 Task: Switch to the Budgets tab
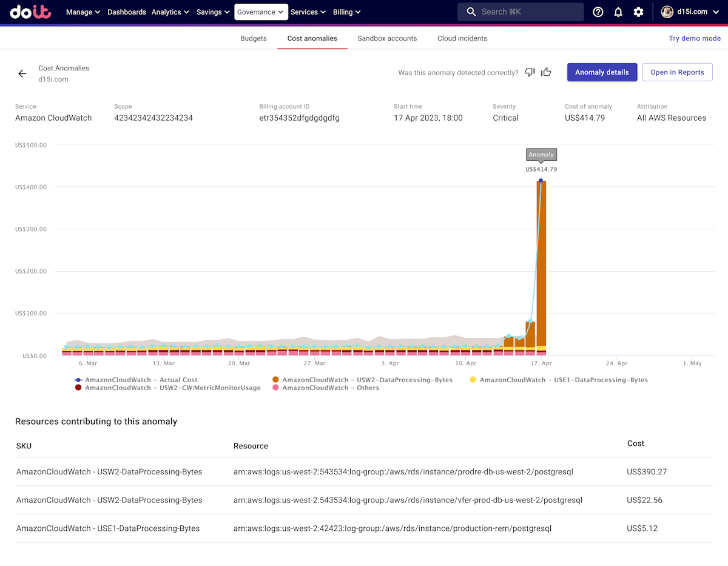(254, 38)
